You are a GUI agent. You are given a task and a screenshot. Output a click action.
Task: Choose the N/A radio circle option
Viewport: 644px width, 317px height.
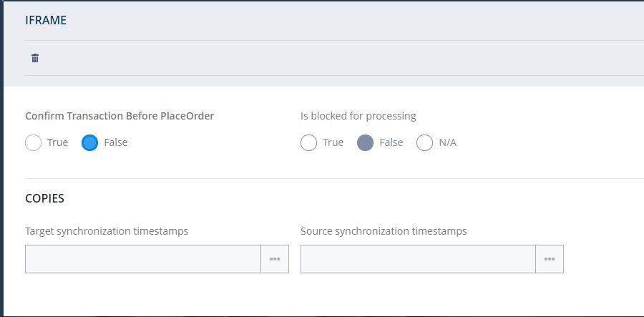click(x=424, y=142)
